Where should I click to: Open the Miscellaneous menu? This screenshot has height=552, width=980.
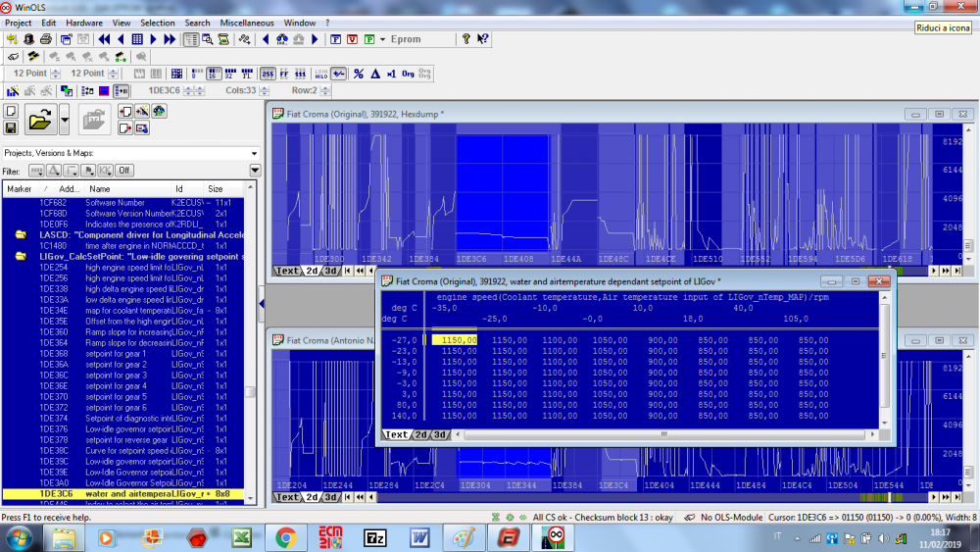click(247, 24)
